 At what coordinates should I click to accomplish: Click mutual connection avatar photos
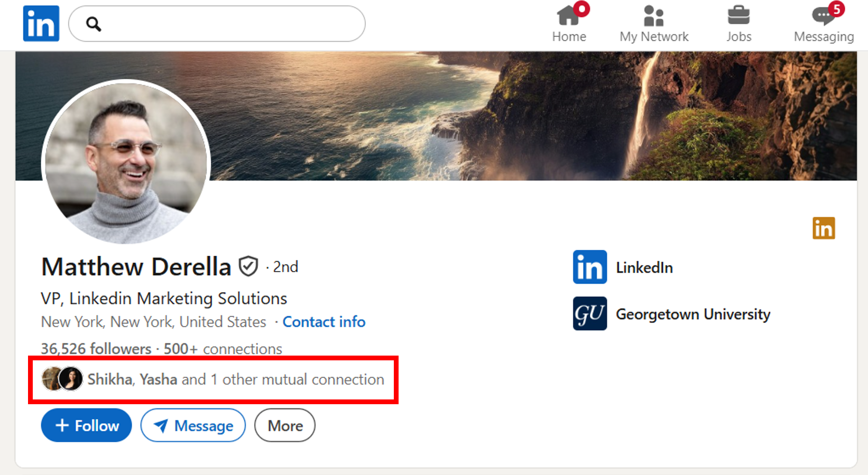click(x=62, y=379)
